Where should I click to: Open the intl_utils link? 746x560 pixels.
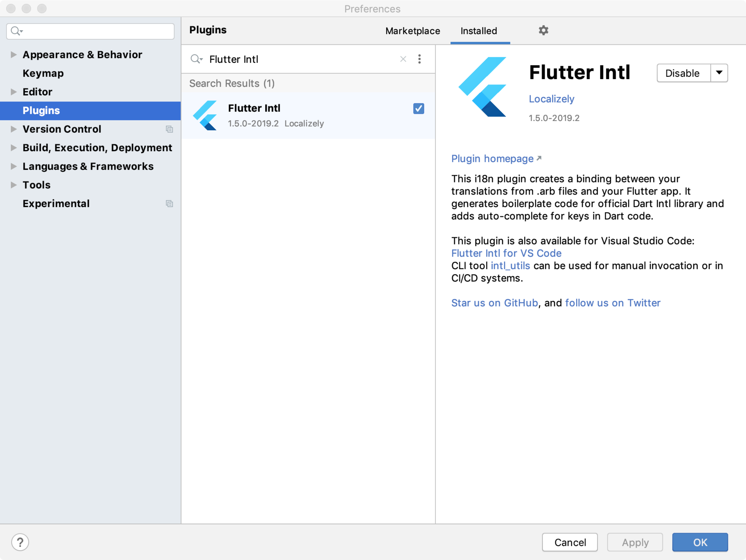click(510, 266)
